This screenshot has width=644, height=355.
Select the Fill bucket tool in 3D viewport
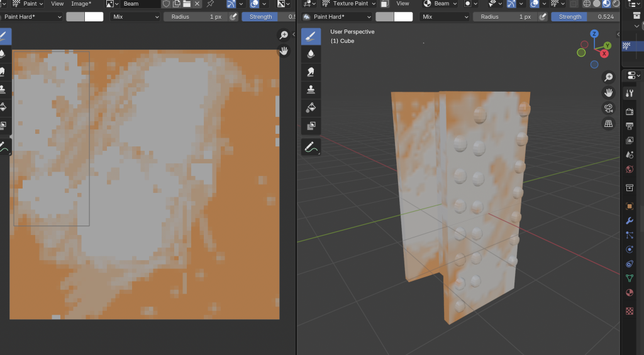pyautogui.click(x=311, y=107)
